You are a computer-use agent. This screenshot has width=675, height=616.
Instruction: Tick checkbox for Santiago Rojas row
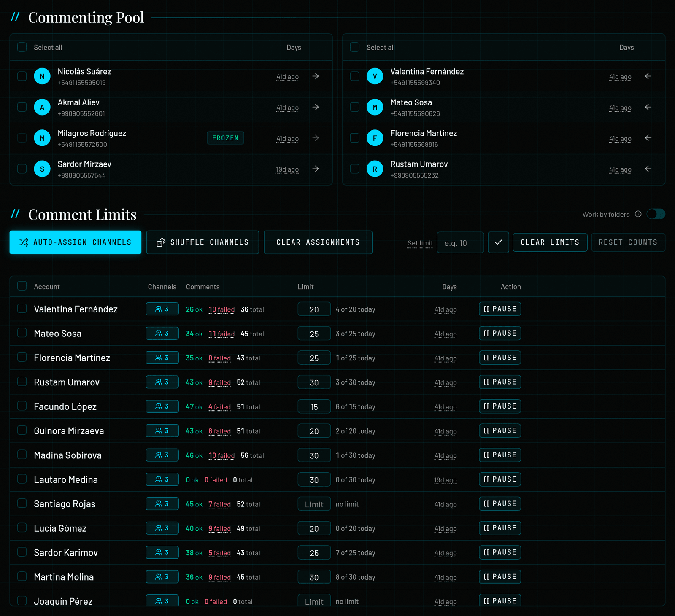coord(22,503)
